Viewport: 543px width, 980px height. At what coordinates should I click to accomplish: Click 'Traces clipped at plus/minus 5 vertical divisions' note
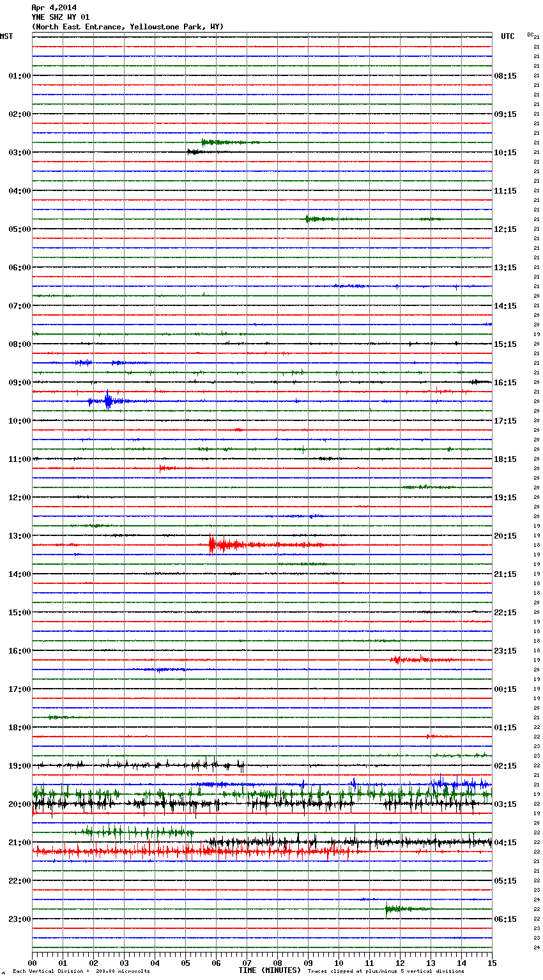tap(386, 972)
